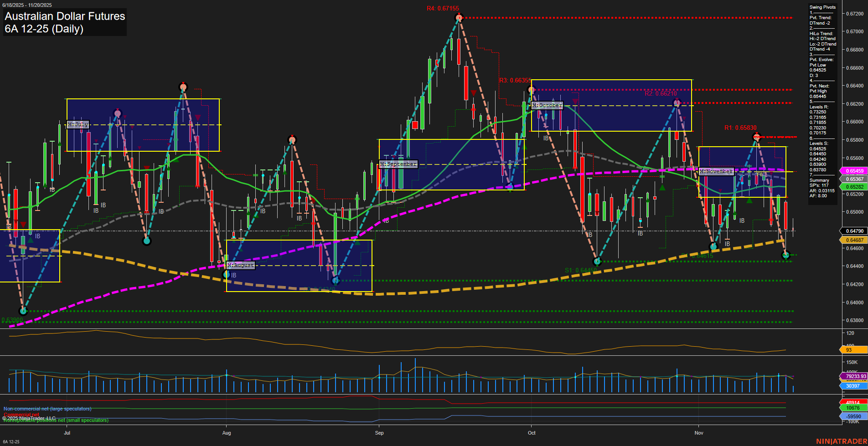868x446 pixels.
Task: Click the M:October monthly label
Action: [547, 105]
